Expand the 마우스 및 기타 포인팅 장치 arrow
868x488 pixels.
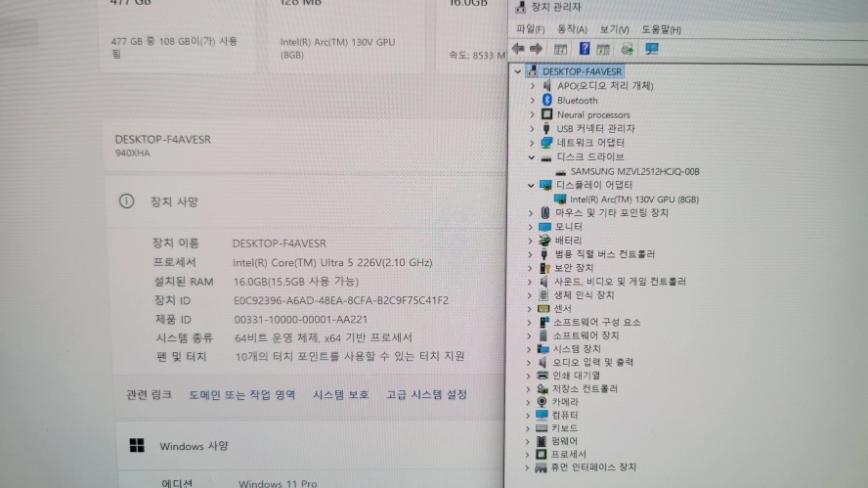pos(531,212)
